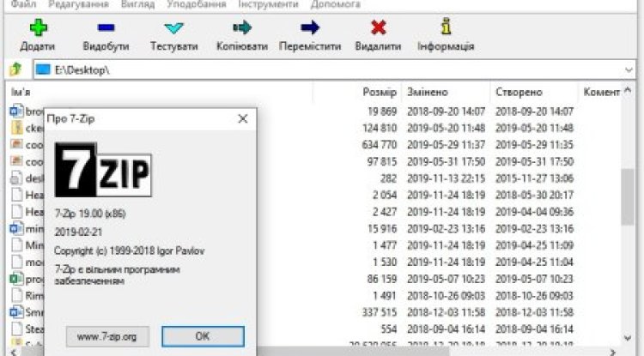This screenshot has width=644, height=356.
Task: Click the zip archive icon beside 'cke'
Action: pyautogui.click(x=16, y=128)
